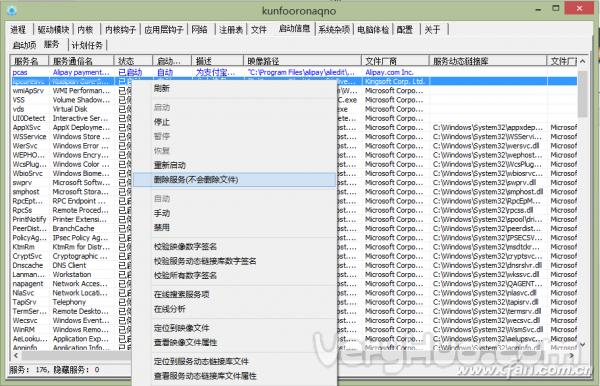Choose 查看服务动态链接库文件属性 menu entry
This screenshot has width=600, height=386.
point(234,376)
